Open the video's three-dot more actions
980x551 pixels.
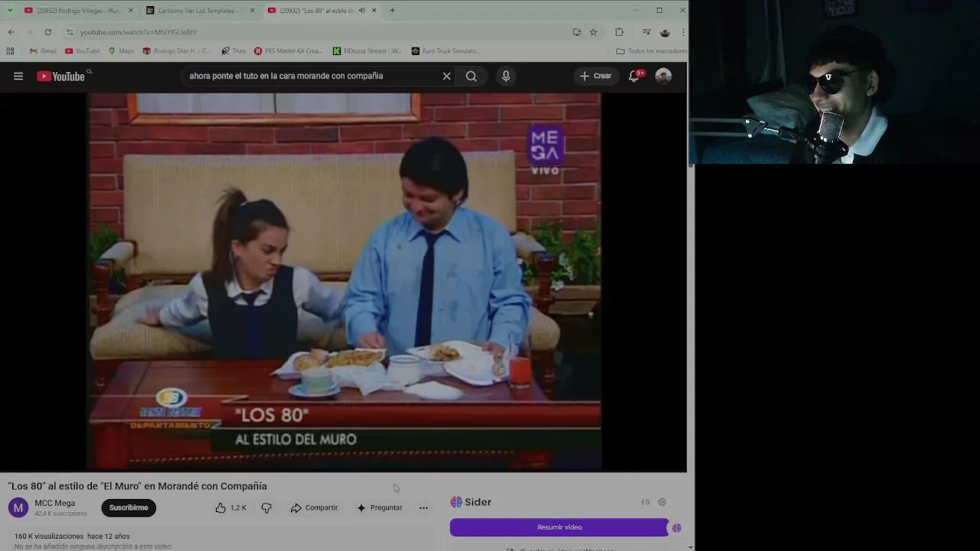pyautogui.click(x=423, y=507)
